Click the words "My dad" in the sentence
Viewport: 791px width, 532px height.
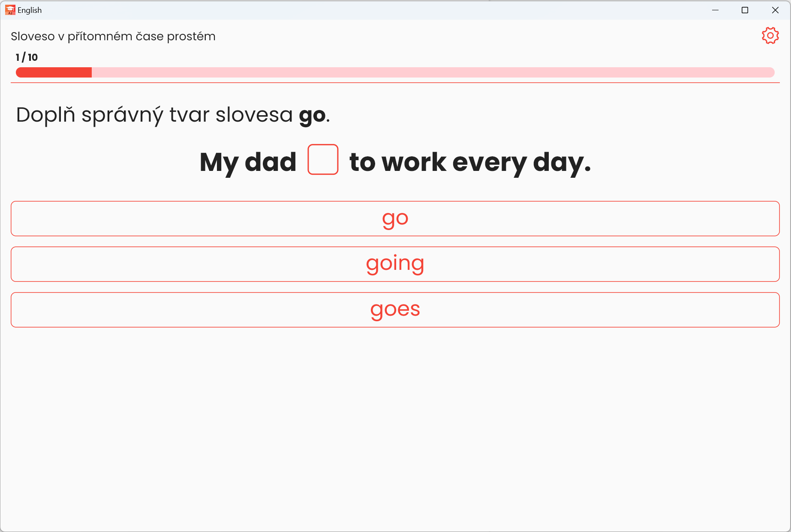[x=248, y=162]
